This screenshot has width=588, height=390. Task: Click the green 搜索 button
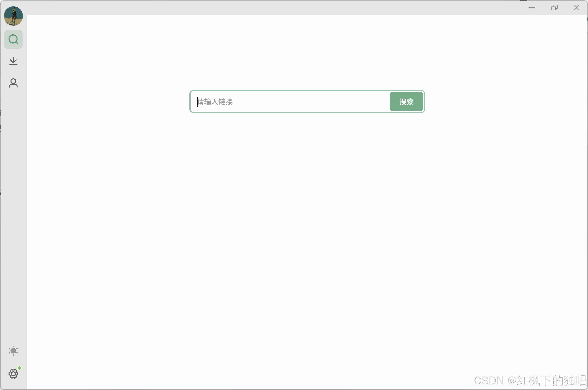pyautogui.click(x=406, y=102)
